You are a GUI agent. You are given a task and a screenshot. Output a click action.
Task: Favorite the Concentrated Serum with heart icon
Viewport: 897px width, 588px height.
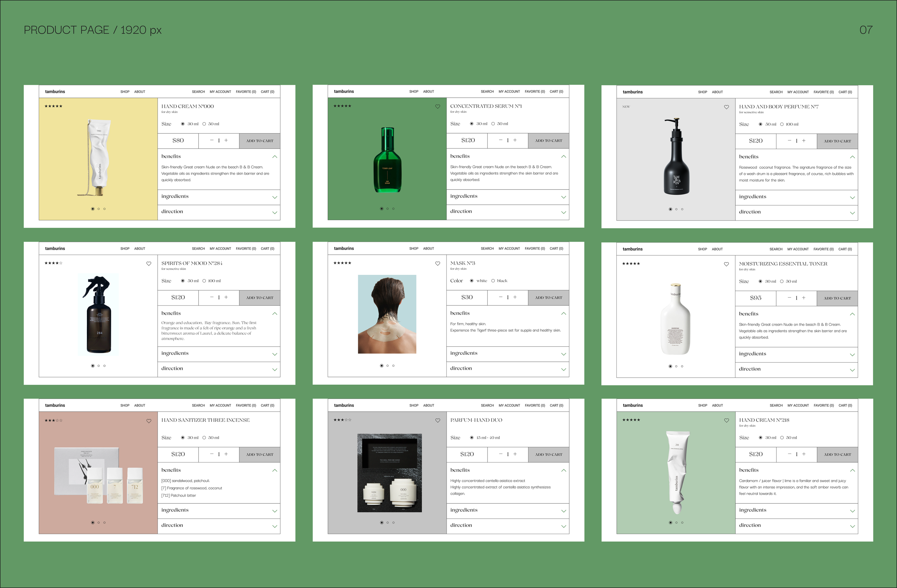(x=438, y=106)
